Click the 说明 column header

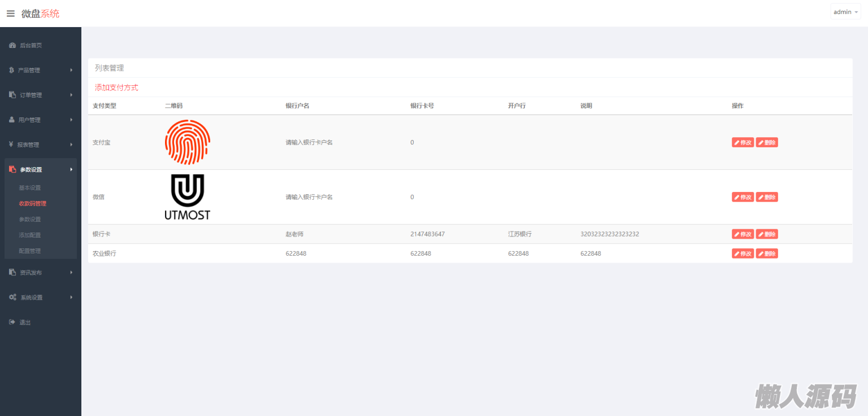point(587,106)
